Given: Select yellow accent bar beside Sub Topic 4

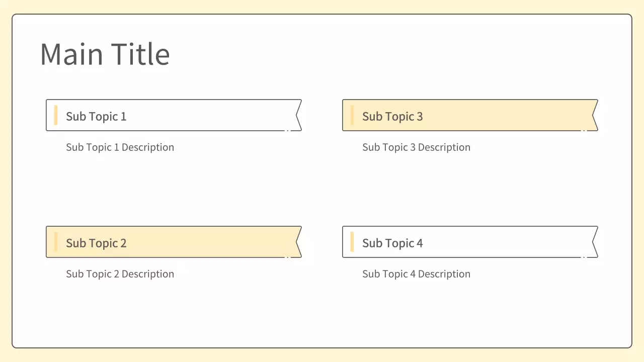Looking at the screenshot, I should pos(352,242).
